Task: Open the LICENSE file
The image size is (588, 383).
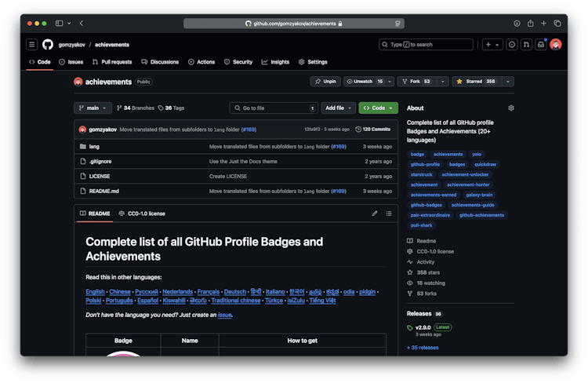Action: [x=100, y=177]
